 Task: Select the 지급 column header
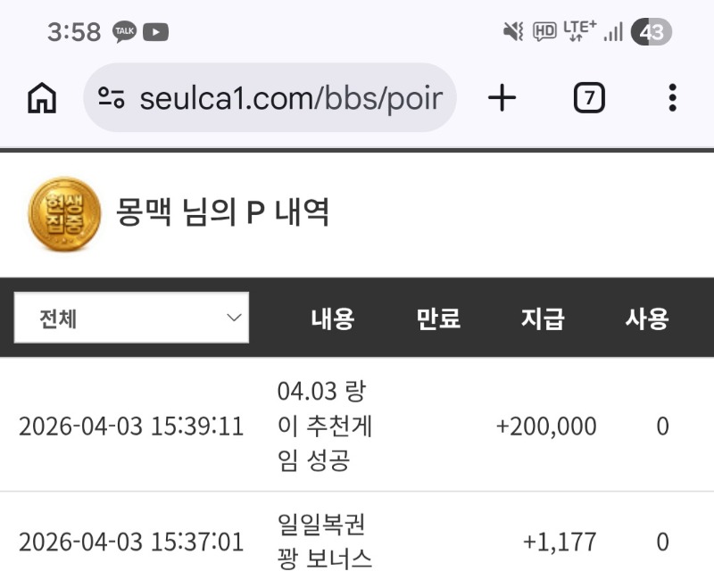(543, 319)
